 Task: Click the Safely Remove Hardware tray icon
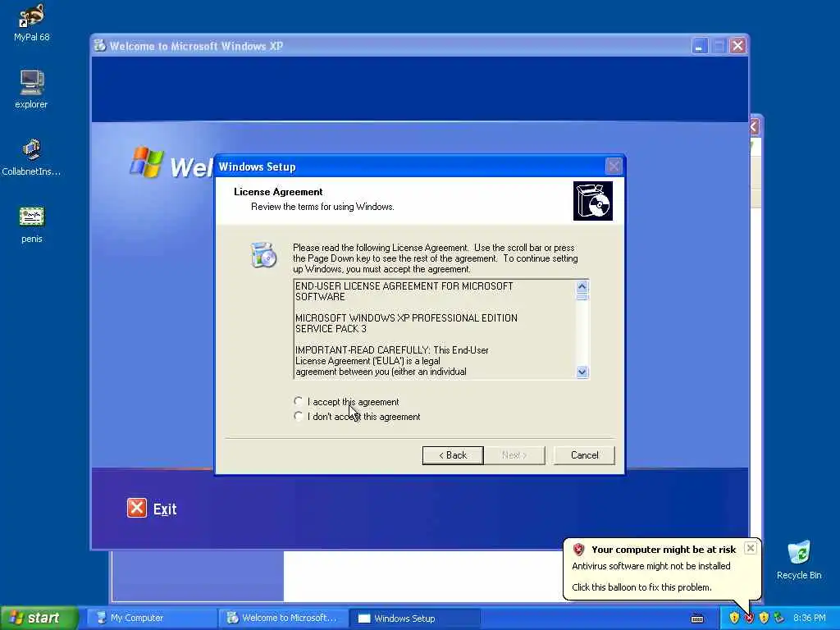(779, 619)
